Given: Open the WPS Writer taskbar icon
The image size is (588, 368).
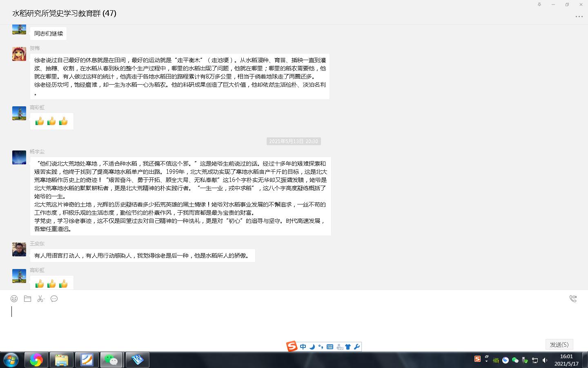Looking at the screenshot, I should pyautogui.click(x=137, y=360).
